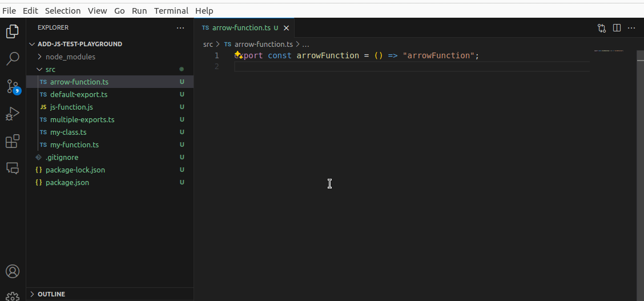The width and height of the screenshot is (644, 301).
Task: Click the editor vertical scrollbar
Action: coord(641,176)
